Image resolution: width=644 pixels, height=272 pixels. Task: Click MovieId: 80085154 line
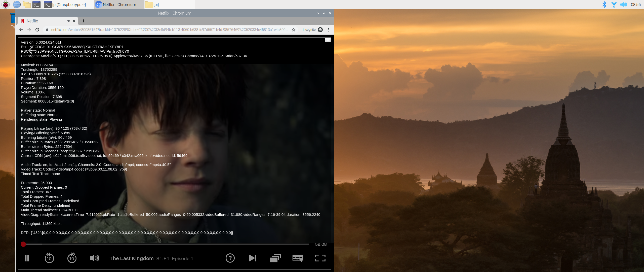[x=37, y=65]
